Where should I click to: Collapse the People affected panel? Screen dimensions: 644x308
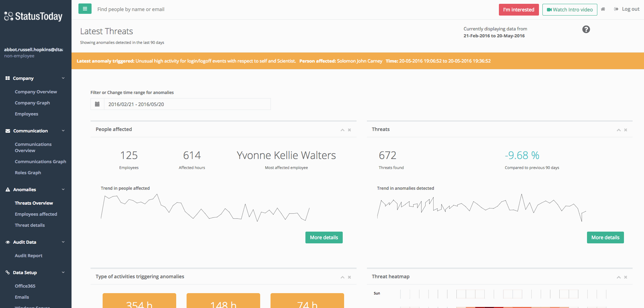coord(342,130)
